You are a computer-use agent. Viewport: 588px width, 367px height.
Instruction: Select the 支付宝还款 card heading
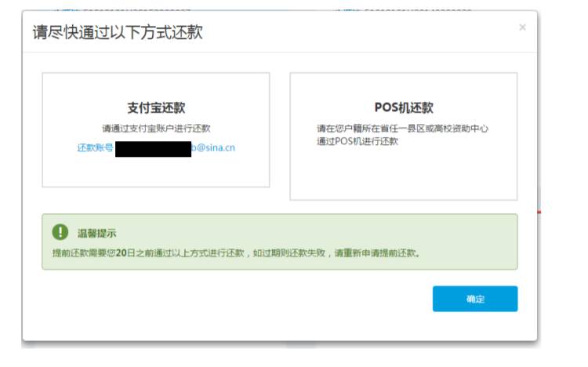(156, 107)
